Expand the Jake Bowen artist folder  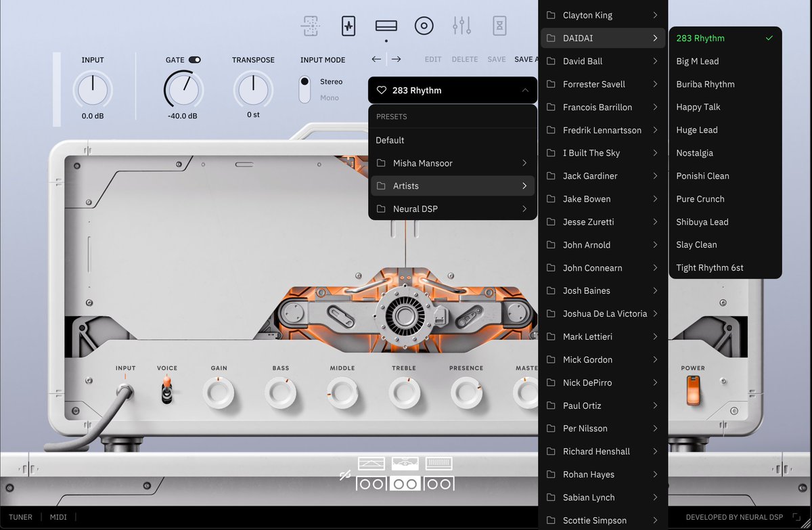(604, 199)
